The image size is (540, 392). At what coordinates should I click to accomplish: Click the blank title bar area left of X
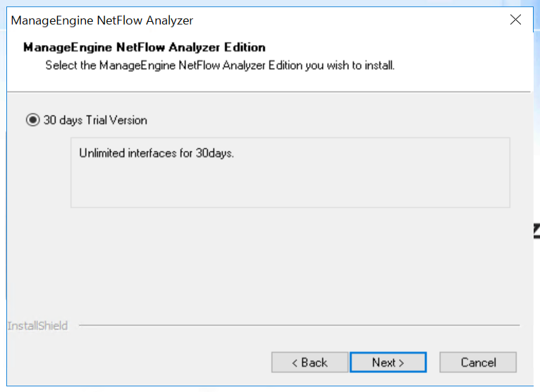pyautogui.click(x=352, y=20)
